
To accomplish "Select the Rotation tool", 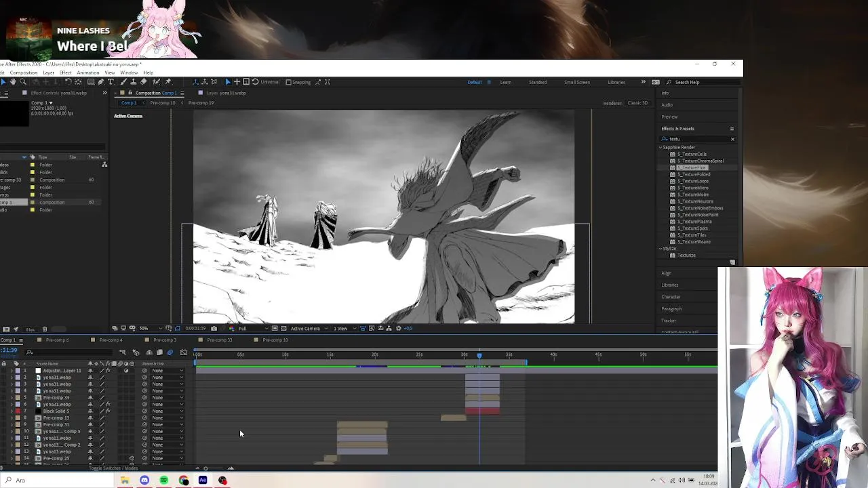I will click(68, 82).
